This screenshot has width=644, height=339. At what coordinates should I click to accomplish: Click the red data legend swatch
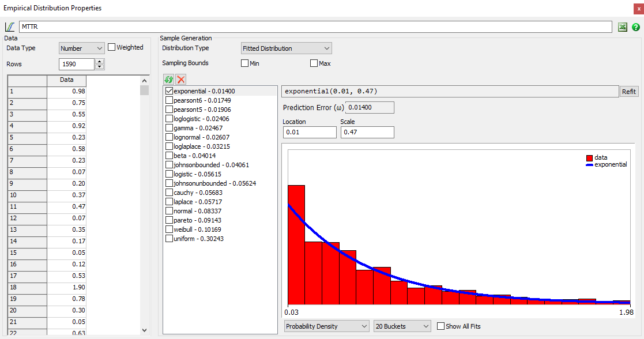pos(589,157)
